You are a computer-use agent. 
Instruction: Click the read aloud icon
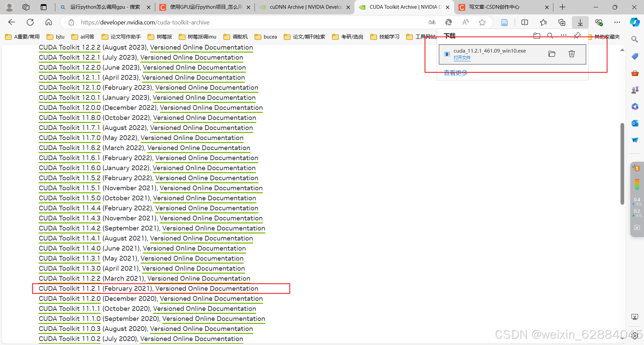(x=466, y=22)
